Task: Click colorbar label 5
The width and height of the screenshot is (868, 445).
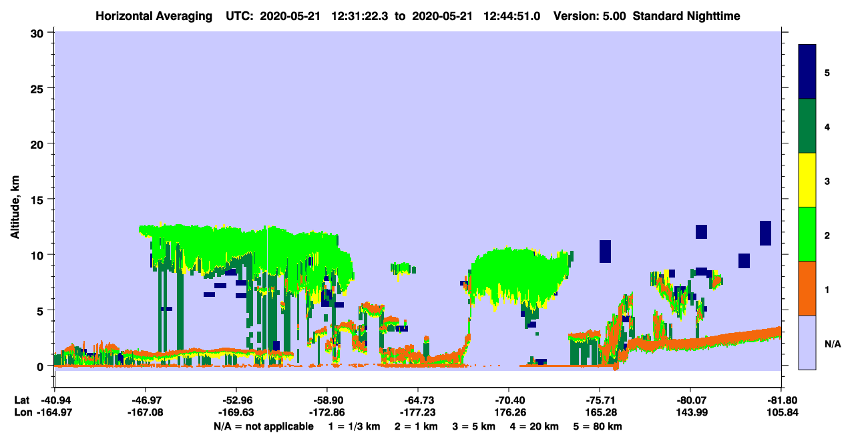Action: [827, 73]
